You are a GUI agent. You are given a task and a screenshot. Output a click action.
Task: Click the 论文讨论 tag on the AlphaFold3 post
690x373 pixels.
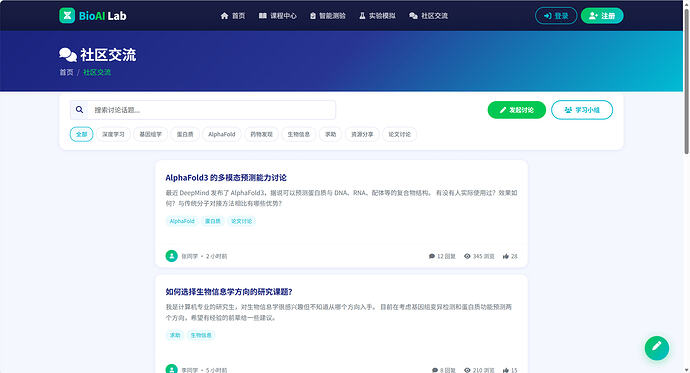coord(242,221)
